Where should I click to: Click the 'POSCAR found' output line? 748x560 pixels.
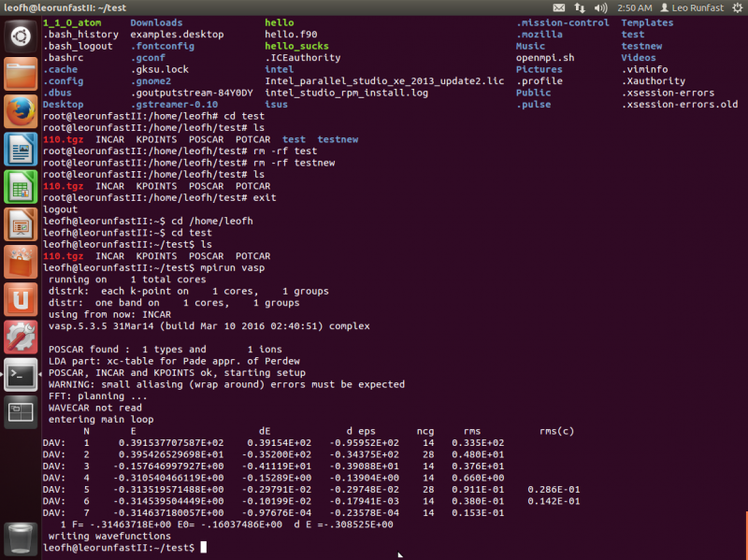pos(165,350)
